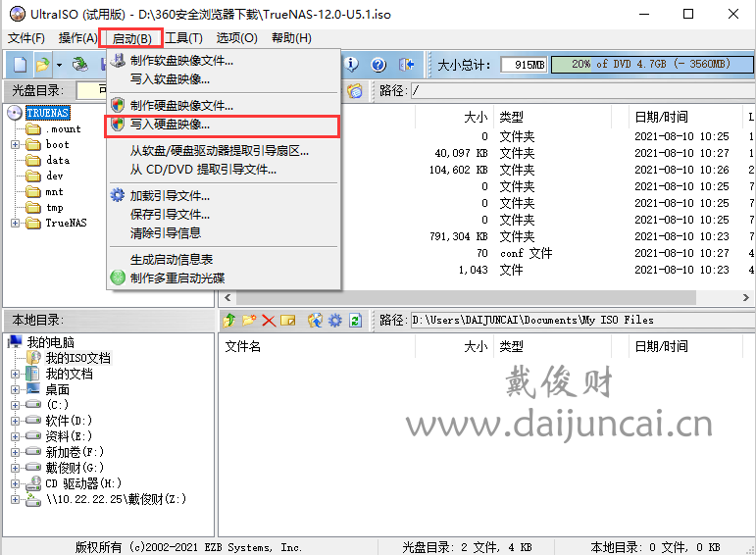Select the data folder in disc tree

pyautogui.click(x=58, y=160)
